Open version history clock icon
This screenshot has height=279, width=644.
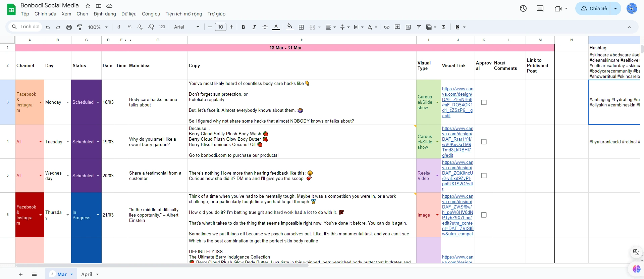tap(523, 8)
